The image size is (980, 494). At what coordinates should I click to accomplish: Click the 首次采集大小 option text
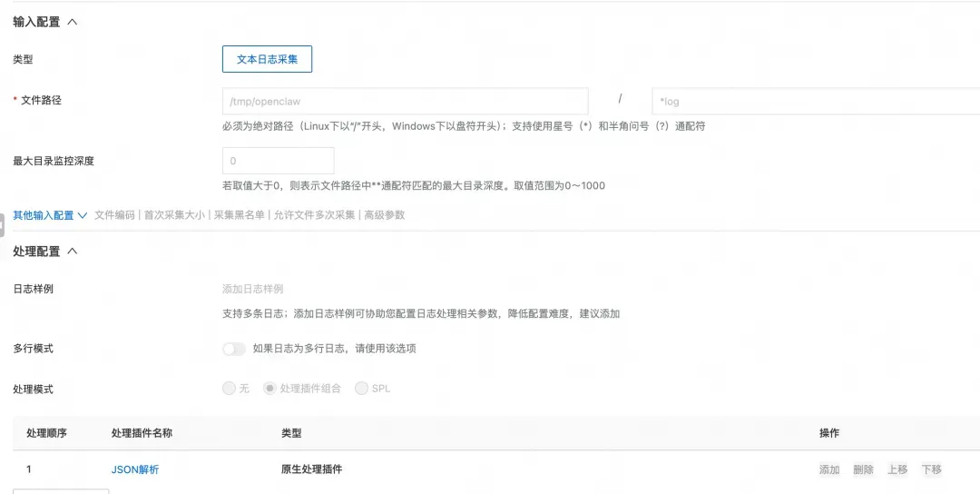click(x=174, y=215)
